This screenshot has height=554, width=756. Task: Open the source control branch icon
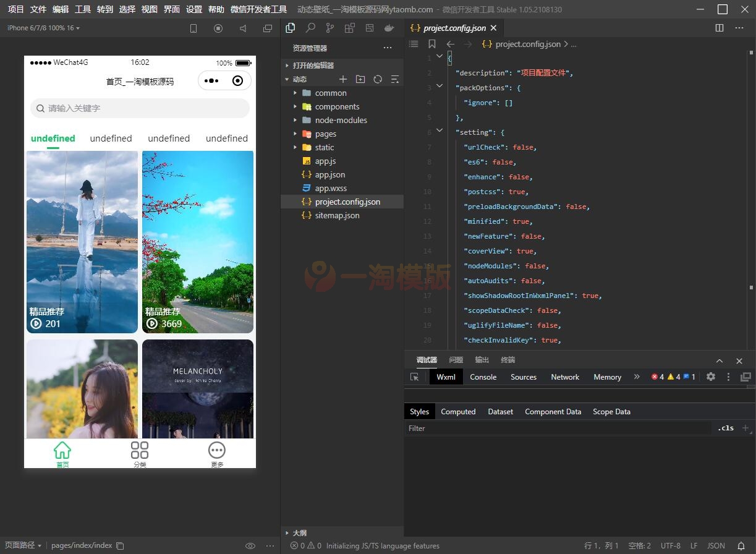tap(330, 28)
